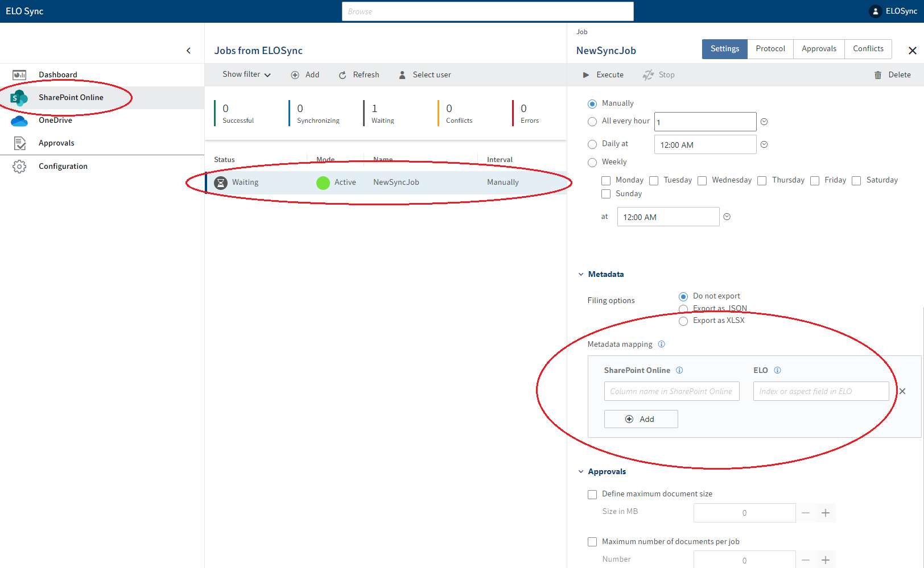The height and width of the screenshot is (568, 924).
Task: Open Configuration gear icon in sidebar
Action: coord(19,167)
